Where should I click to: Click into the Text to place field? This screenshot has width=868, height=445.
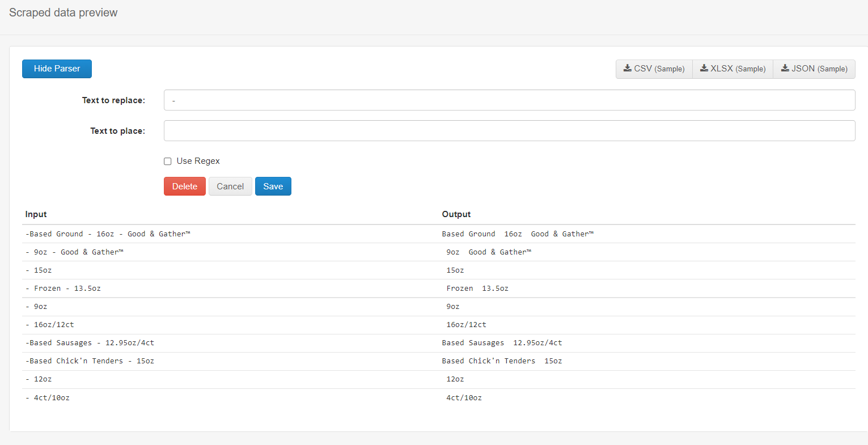click(x=509, y=131)
